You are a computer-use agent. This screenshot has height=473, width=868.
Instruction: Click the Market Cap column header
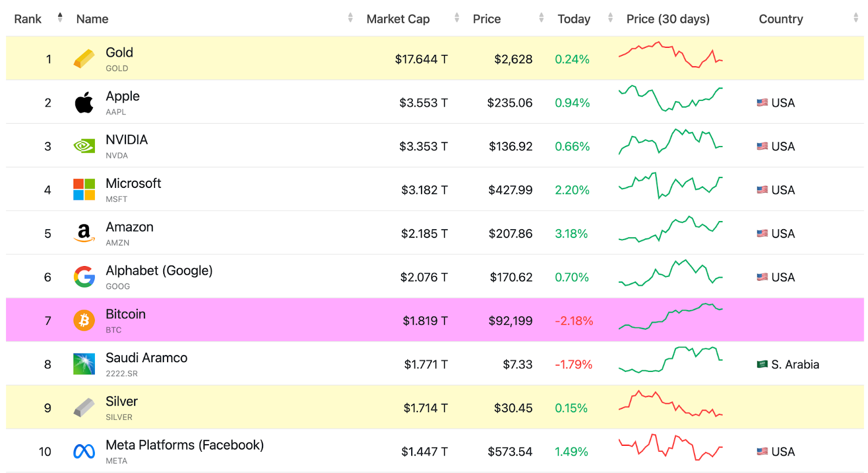coord(398,19)
